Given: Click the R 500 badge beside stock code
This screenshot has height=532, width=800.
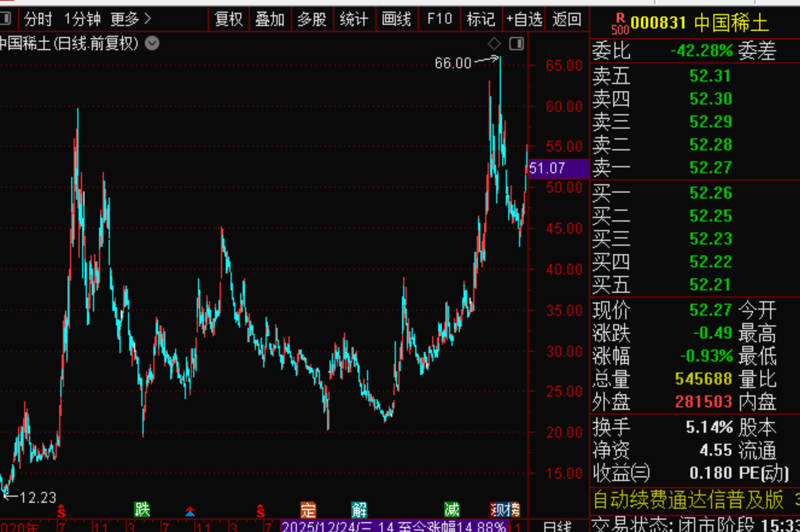Looking at the screenshot, I should pos(620,24).
